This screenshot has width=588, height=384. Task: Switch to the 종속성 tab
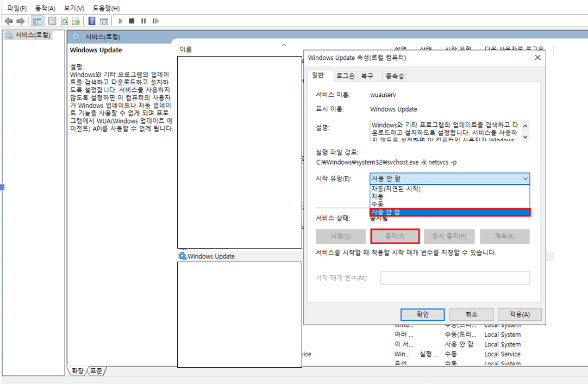395,76
